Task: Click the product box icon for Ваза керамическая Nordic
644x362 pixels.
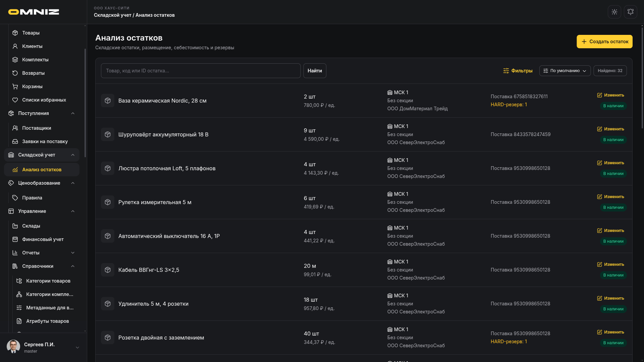Action: coord(108,101)
